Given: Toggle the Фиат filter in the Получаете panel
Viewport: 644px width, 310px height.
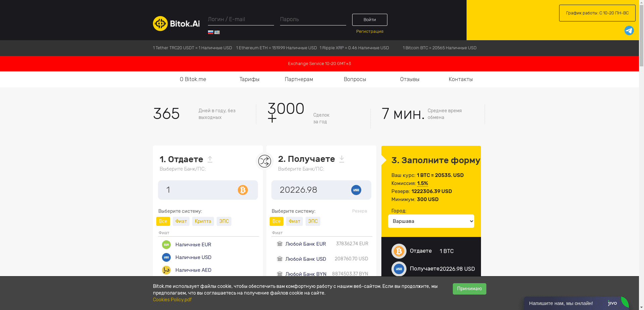Looking at the screenshot, I should 294,221.
